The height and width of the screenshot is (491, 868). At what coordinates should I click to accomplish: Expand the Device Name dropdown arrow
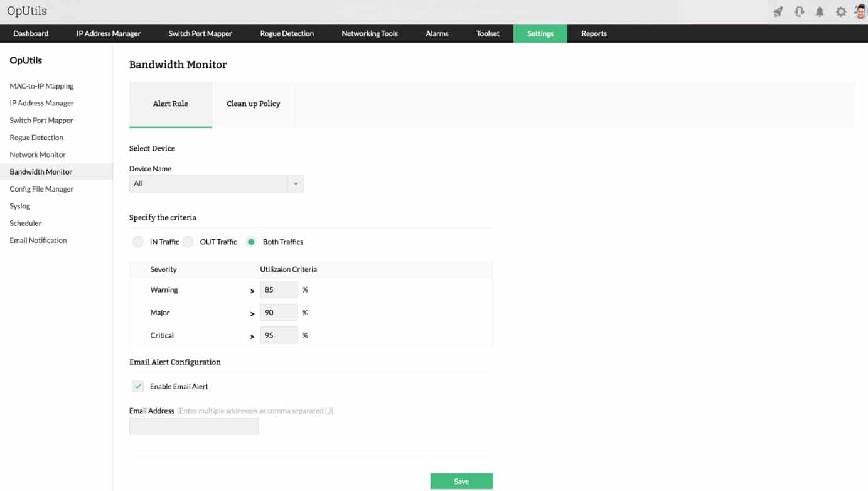tap(296, 183)
